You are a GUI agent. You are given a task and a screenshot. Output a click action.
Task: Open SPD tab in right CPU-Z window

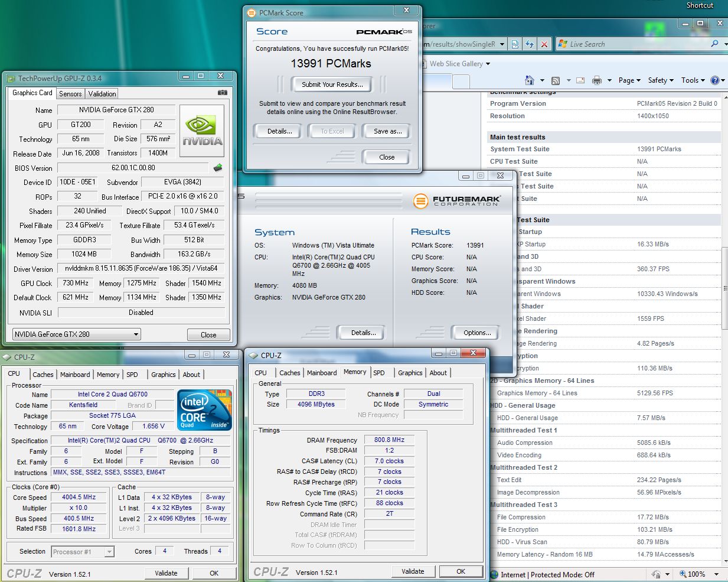pos(379,373)
